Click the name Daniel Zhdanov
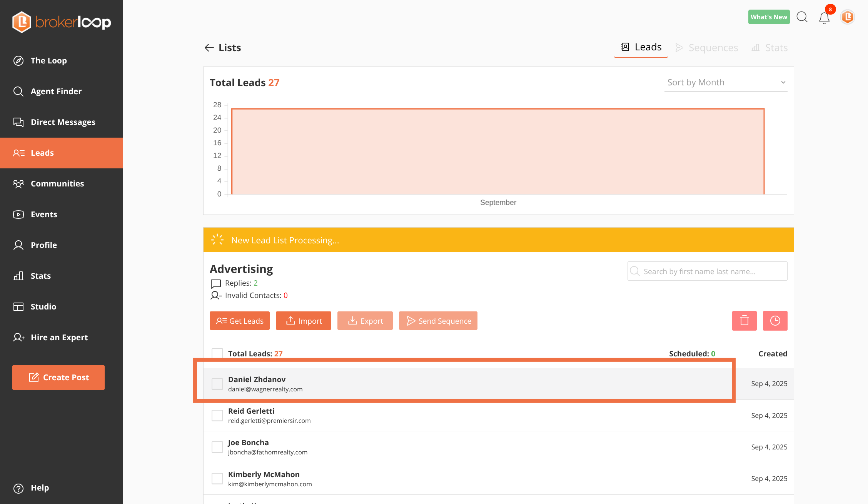868x504 pixels. (x=257, y=379)
